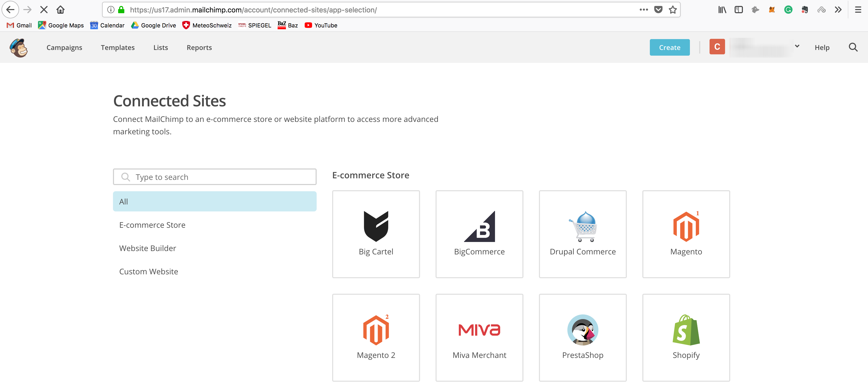The width and height of the screenshot is (868, 390).
Task: Toggle the browser sidebar icon
Action: (738, 10)
